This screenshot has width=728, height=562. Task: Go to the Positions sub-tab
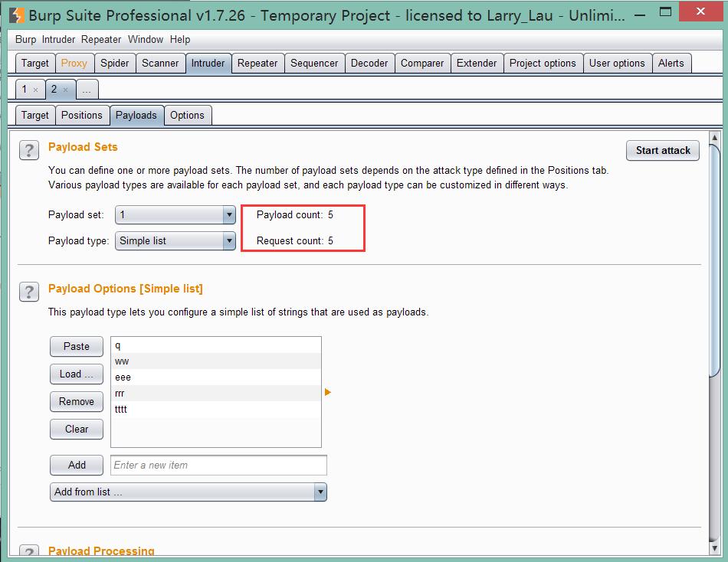pos(82,115)
